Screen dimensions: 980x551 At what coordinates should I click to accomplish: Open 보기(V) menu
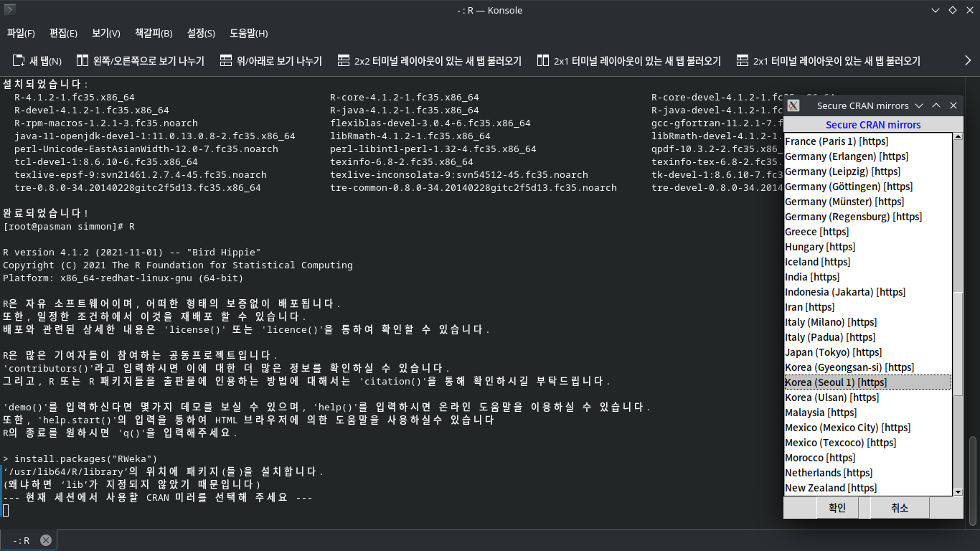pos(106,33)
